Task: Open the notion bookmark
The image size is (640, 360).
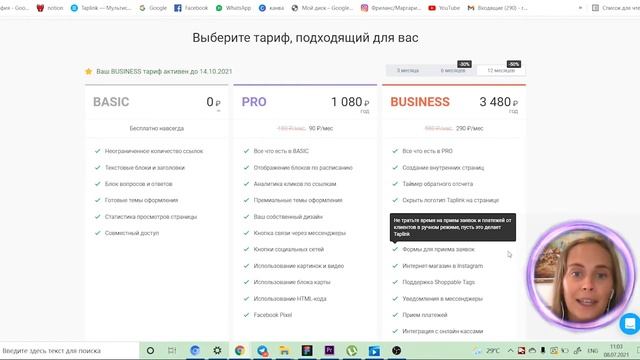Action: [50, 8]
